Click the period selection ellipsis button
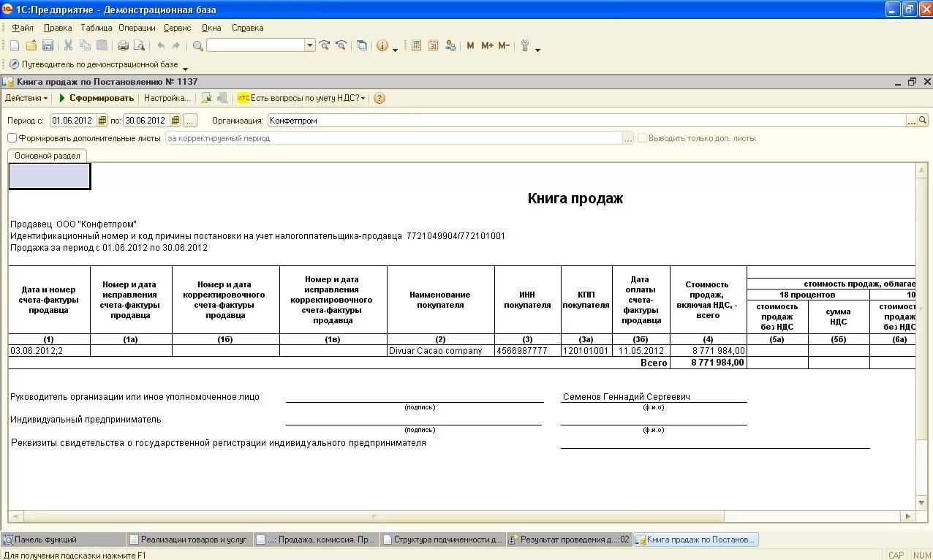The height and width of the screenshot is (560, 933). click(x=190, y=120)
